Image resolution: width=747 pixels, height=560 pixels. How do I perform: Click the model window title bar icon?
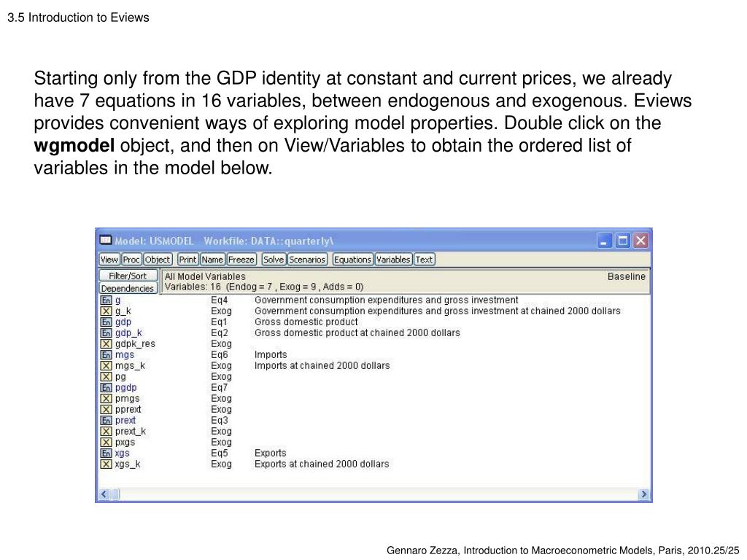point(105,240)
